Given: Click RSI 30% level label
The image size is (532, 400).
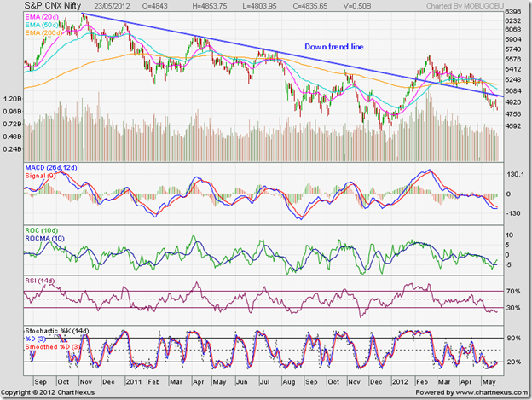Looking at the screenshot, I should [x=513, y=308].
